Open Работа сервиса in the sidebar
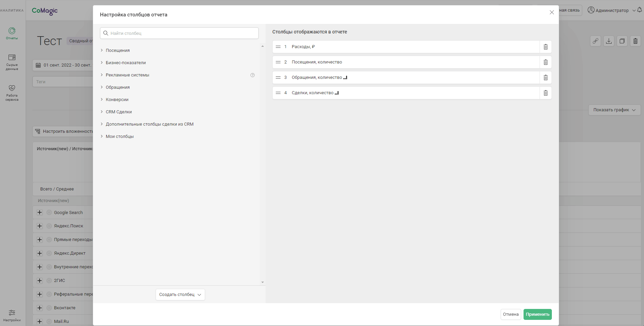Image resolution: width=644 pixels, height=326 pixels. (x=12, y=93)
